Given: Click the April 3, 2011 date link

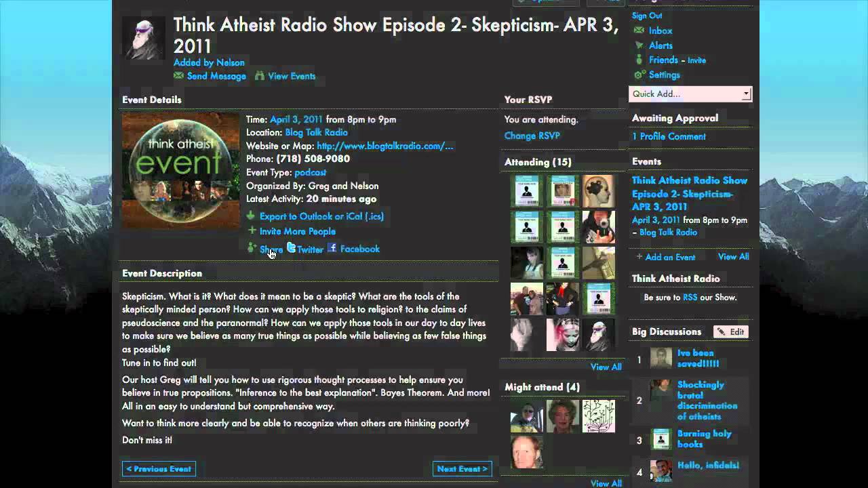Looking at the screenshot, I should click(296, 119).
